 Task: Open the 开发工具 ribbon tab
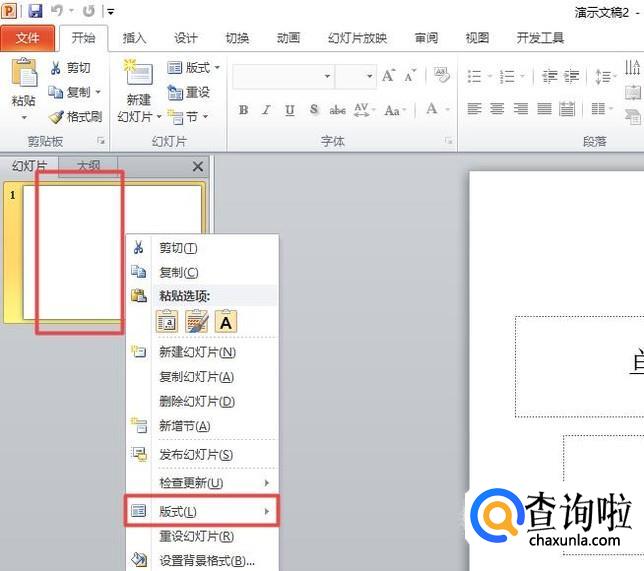point(540,38)
